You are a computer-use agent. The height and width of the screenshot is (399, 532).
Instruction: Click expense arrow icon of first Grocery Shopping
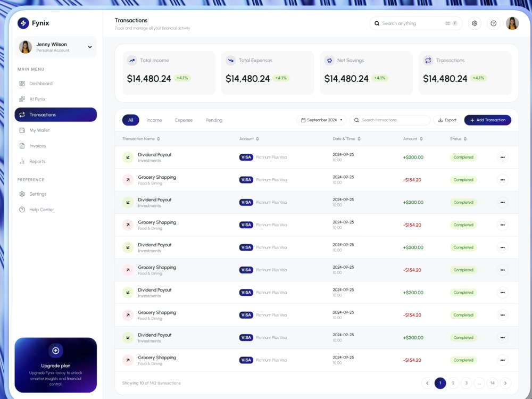(x=128, y=180)
